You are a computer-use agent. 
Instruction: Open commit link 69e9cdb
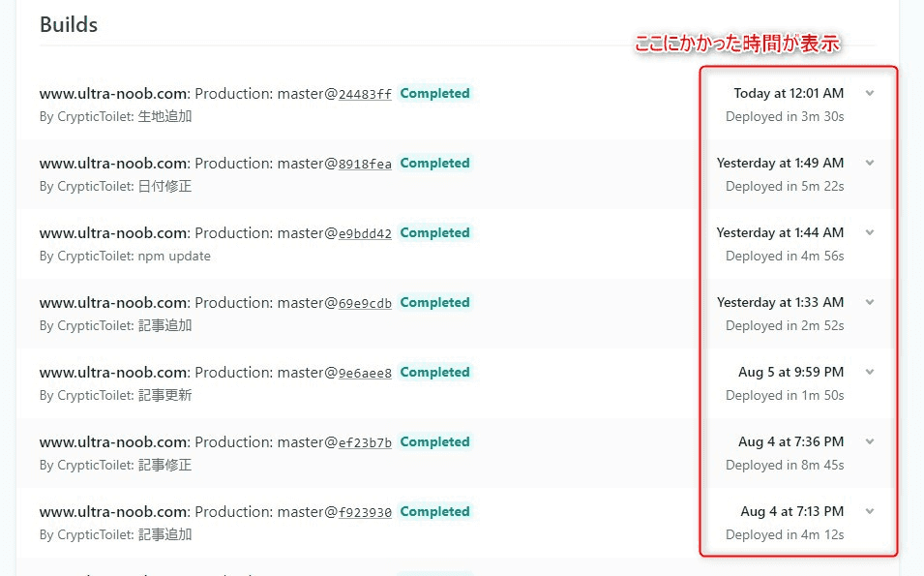365,303
